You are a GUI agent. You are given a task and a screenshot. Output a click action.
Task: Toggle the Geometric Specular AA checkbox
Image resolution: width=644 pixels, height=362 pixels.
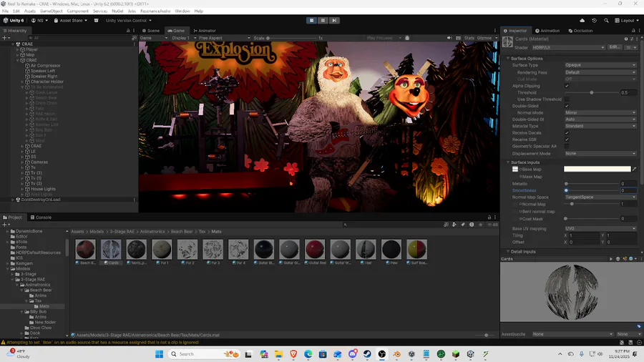coord(567,147)
